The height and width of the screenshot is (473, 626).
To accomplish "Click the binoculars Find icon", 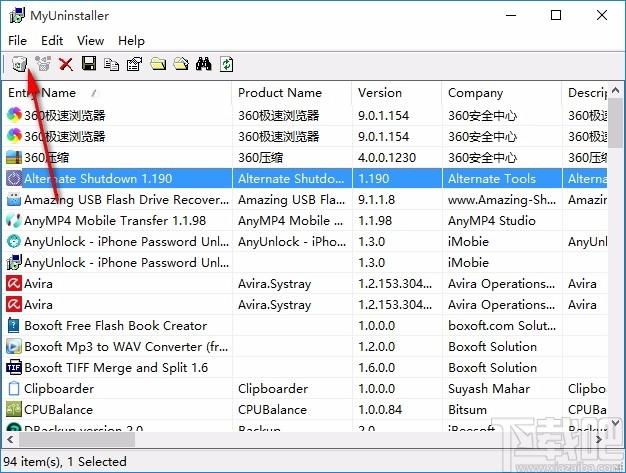I will click(x=204, y=64).
